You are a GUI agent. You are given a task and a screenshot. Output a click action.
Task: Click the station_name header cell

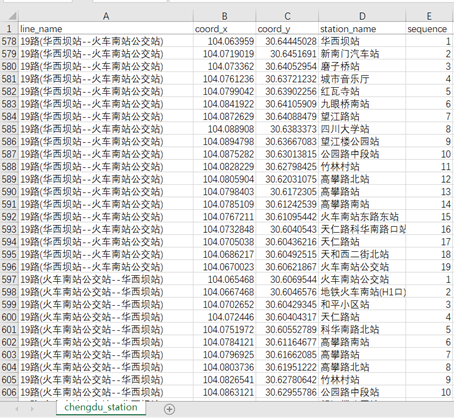click(362, 29)
